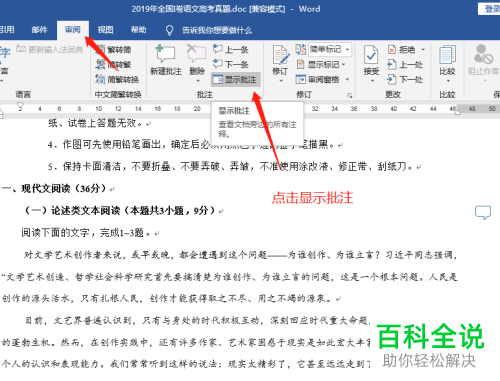Go to previous change (上一处)

[405, 64]
